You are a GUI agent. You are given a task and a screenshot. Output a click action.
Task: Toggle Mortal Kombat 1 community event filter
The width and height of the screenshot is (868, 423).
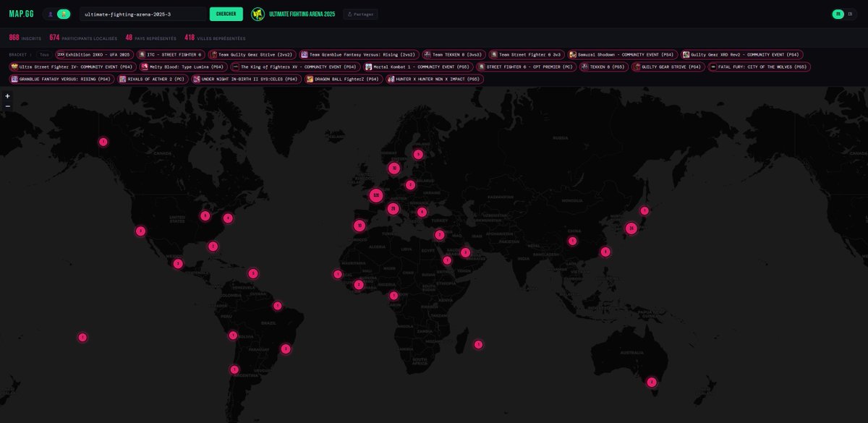(419, 67)
